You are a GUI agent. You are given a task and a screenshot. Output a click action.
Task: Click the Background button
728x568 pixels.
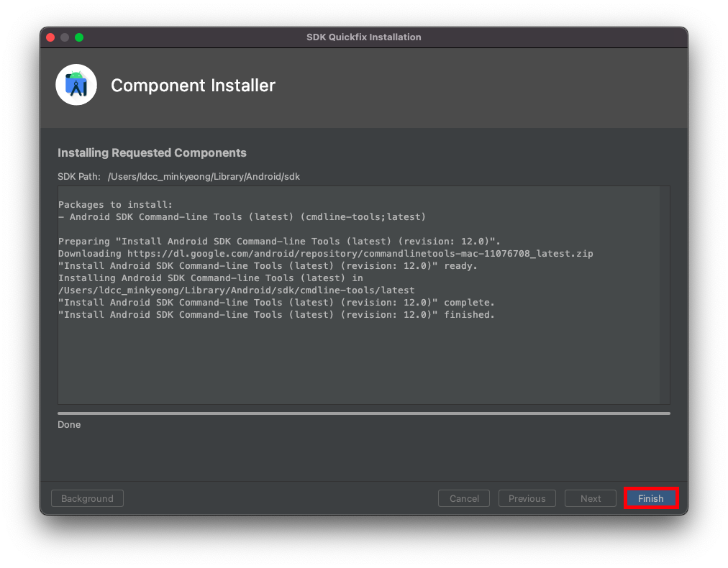[x=87, y=498]
